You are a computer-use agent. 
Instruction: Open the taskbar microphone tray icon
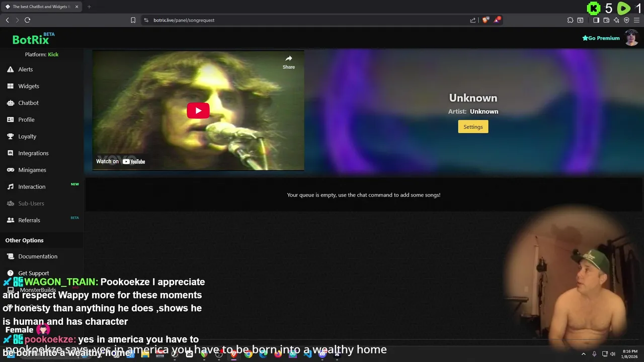[x=594, y=354]
